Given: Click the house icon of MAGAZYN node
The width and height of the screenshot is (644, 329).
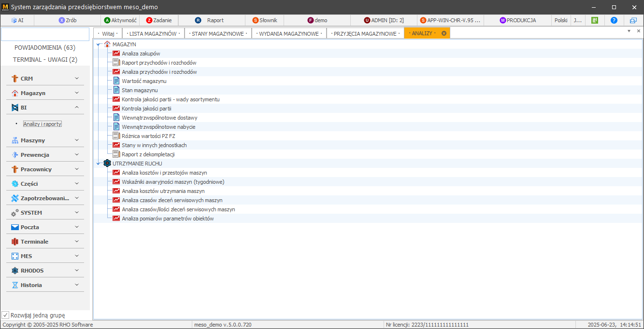Looking at the screenshot, I should [x=107, y=44].
